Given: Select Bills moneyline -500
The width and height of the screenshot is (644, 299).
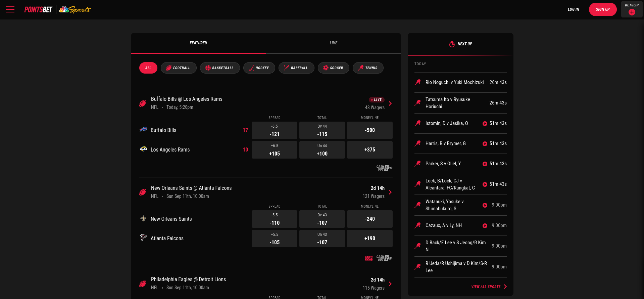Looking at the screenshot, I should tap(370, 130).
